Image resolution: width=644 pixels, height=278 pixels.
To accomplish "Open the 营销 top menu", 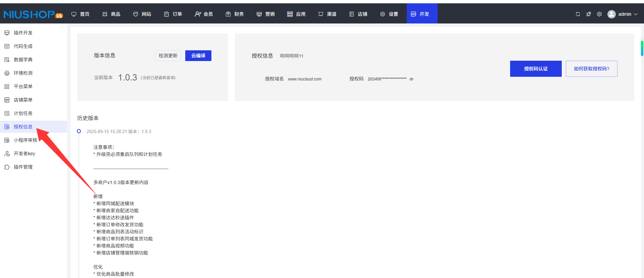I will 266,14.
